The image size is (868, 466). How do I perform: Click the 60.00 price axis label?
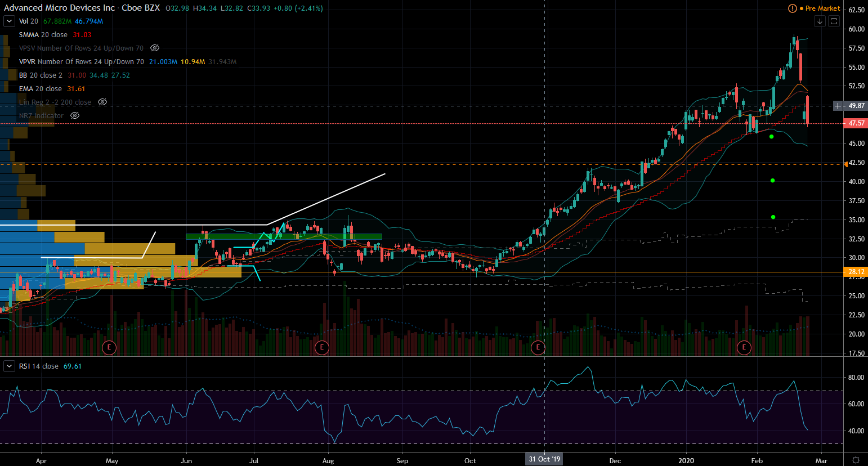coord(857,29)
